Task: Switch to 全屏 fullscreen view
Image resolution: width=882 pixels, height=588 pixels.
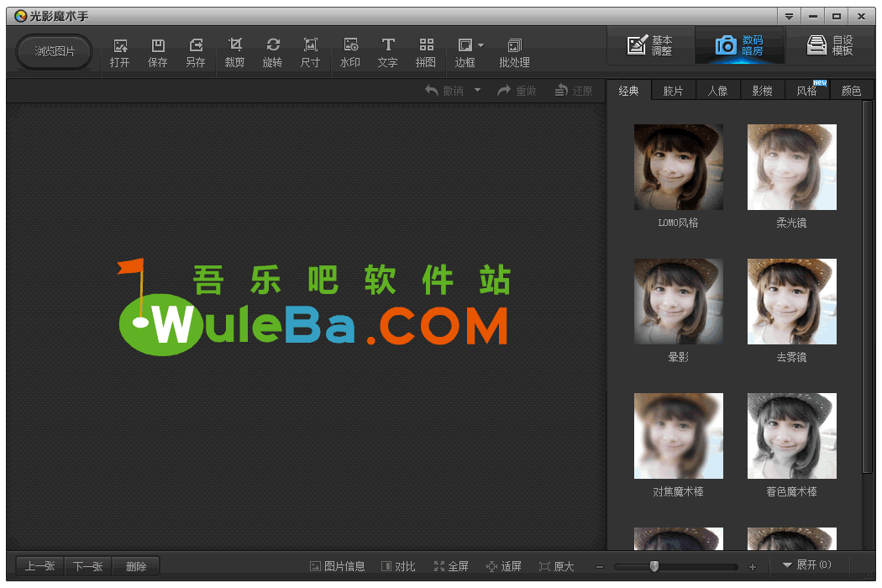Action: click(x=451, y=566)
